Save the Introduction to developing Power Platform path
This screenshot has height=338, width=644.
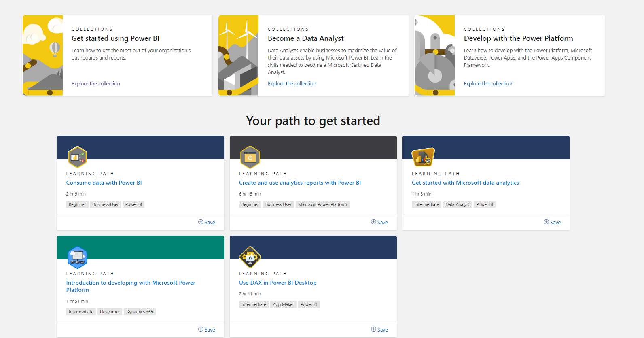click(207, 329)
